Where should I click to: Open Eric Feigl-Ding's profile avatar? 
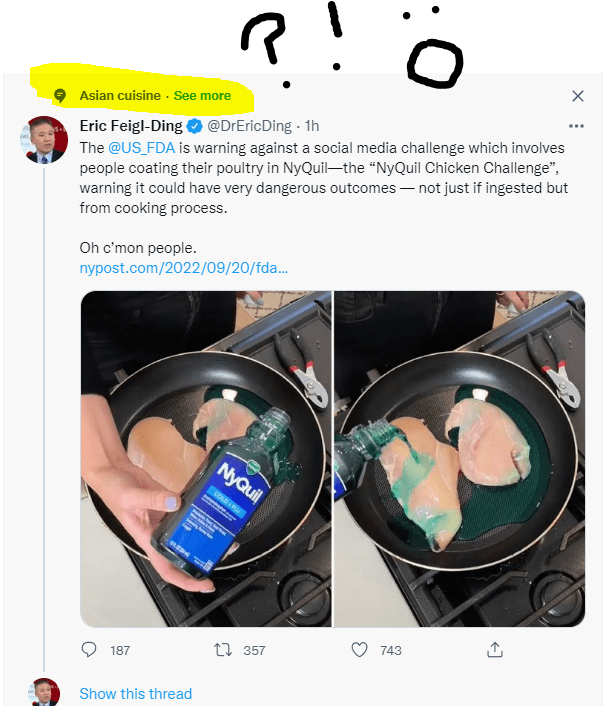[x=44, y=139]
